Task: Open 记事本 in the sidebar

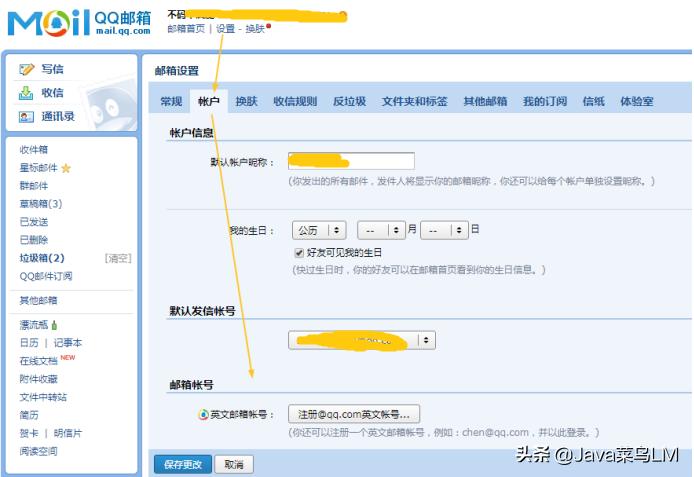Action: click(x=68, y=343)
